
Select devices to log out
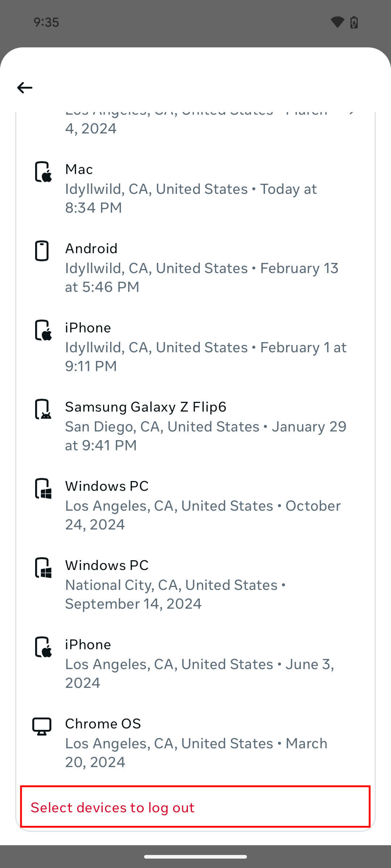195,807
